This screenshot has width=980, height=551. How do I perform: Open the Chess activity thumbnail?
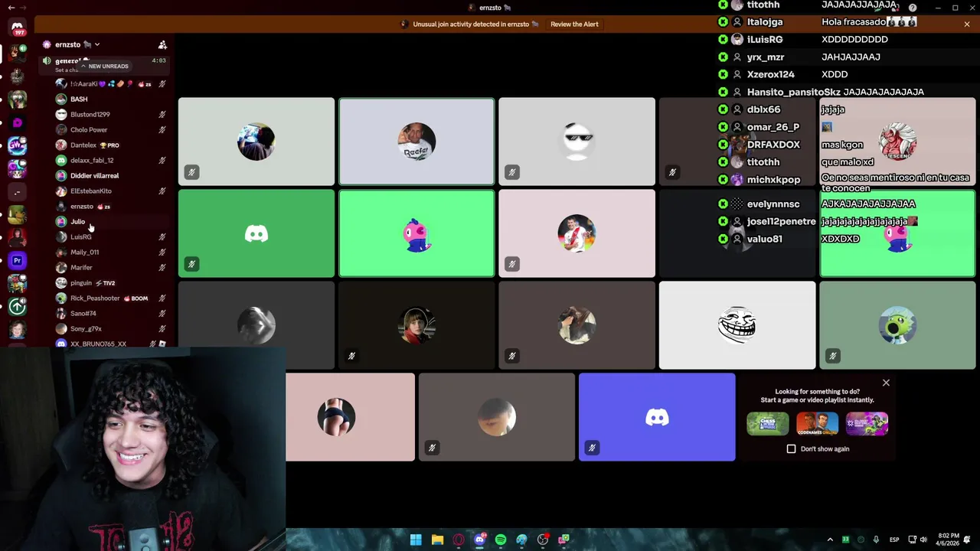pos(767,423)
